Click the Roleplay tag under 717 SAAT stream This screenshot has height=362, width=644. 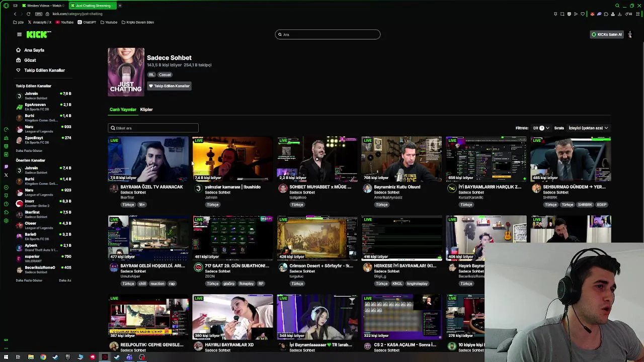[247, 284]
